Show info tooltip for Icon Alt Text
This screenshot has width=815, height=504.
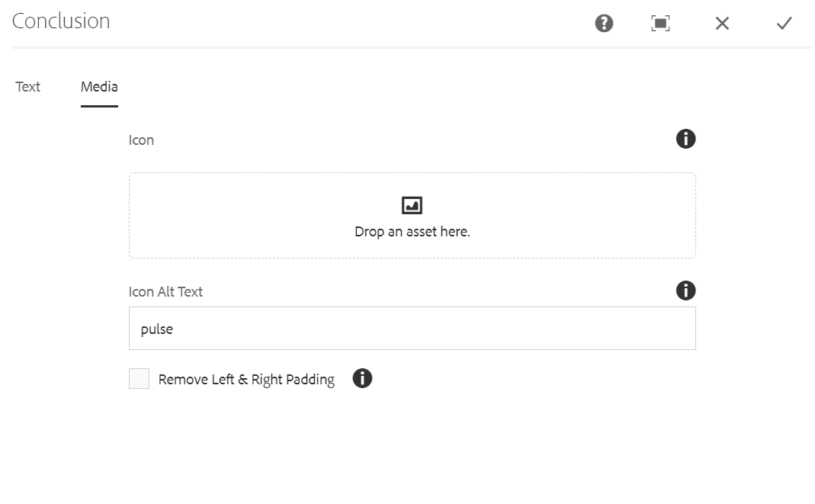coord(685,291)
